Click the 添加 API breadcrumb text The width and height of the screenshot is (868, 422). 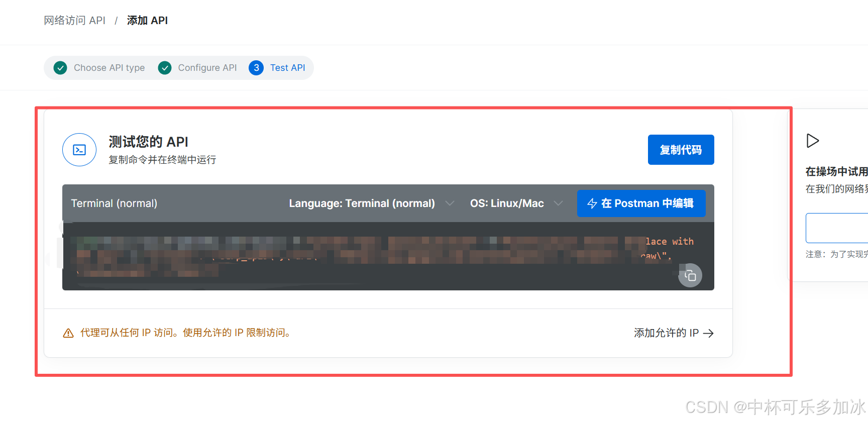147,21
